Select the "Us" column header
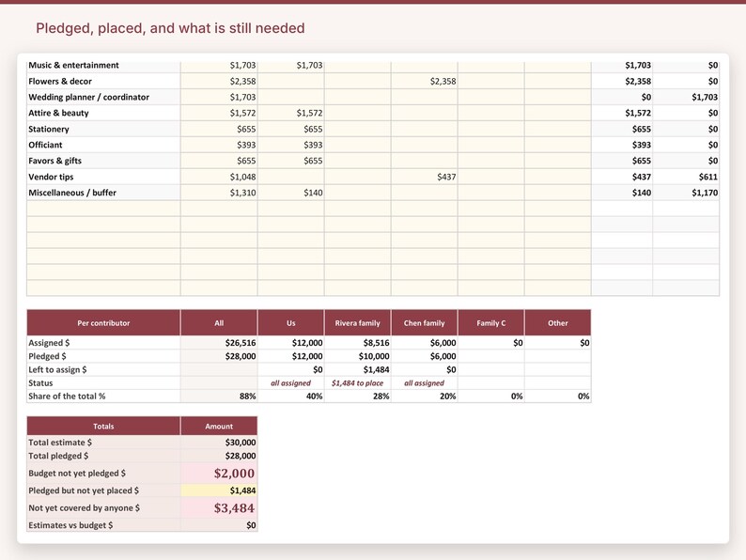The width and height of the screenshot is (746, 560). click(x=291, y=322)
